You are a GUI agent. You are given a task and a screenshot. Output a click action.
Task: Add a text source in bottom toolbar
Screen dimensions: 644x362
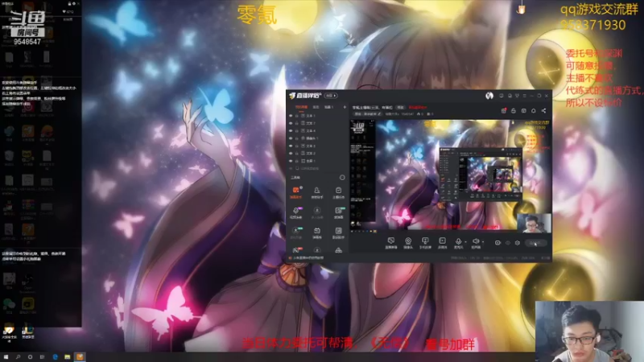tap(425, 243)
